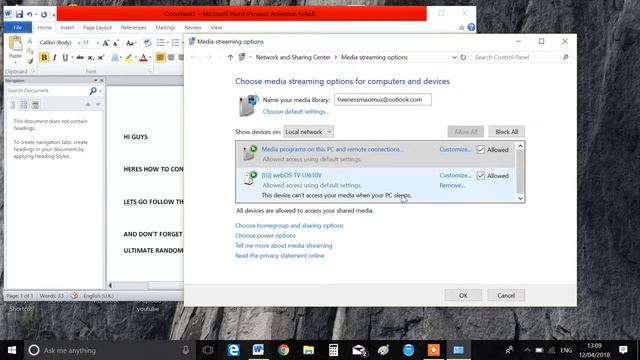Open File Explorer from the taskbar
640x360 pixels.
click(x=309, y=350)
